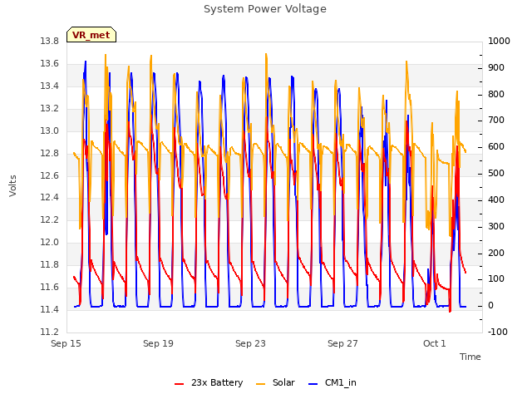Click the Sep 15 x-axis tick label
Image resolution: width=532 pixels, height=399 pixels.
coord(66,343)
